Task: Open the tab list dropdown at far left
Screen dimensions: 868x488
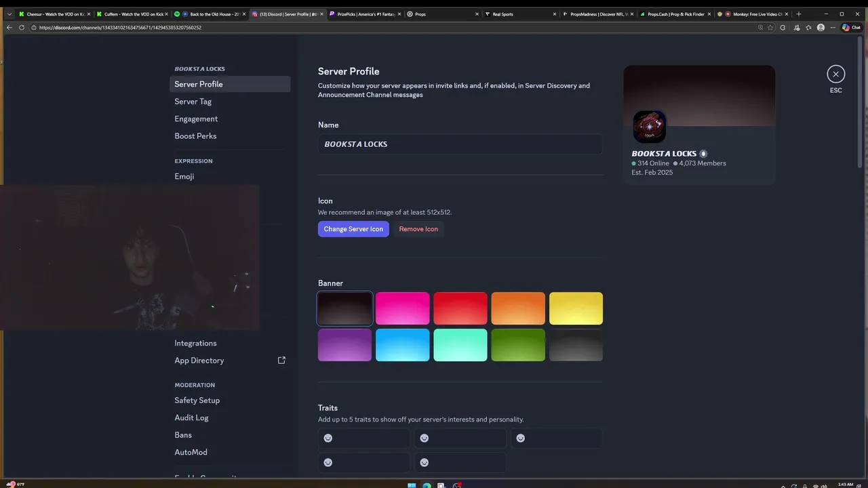Action: click(9, 14)
